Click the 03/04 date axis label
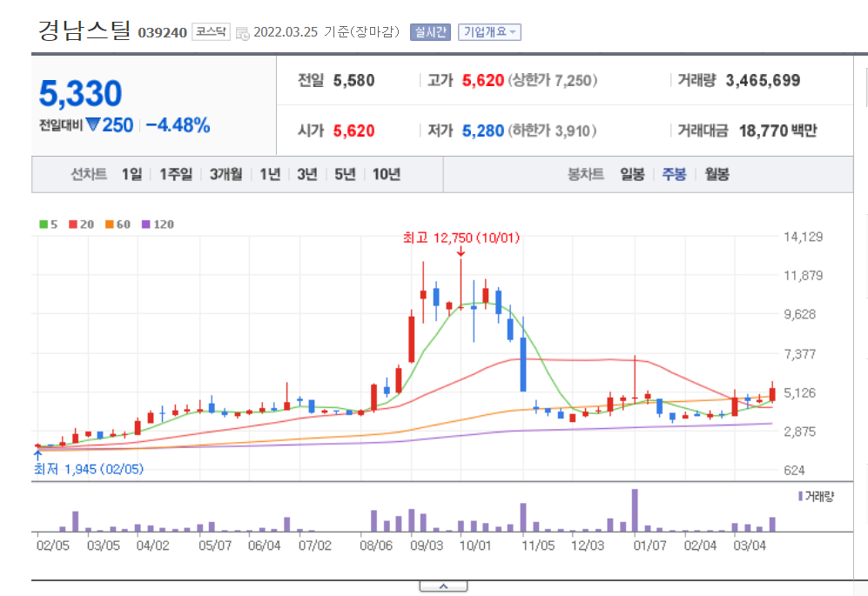868x596 pixels. 750,546
